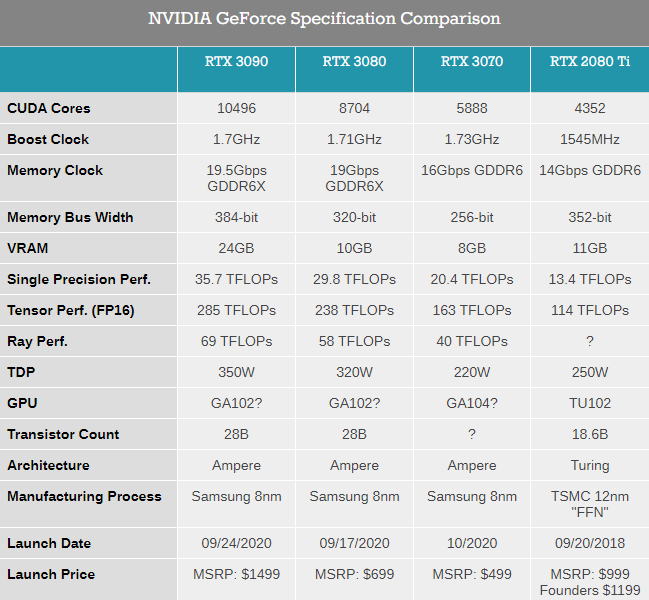
Task: Click the 58 TFLOPs ray performance value
Action: coord(354,341)
